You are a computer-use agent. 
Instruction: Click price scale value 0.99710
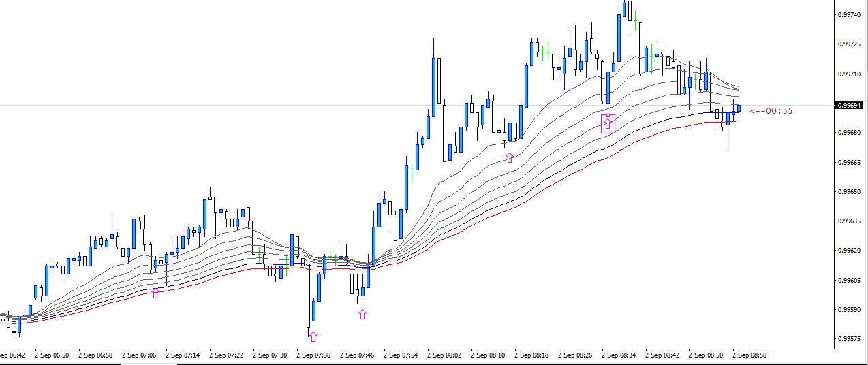(x=849, y=74)
